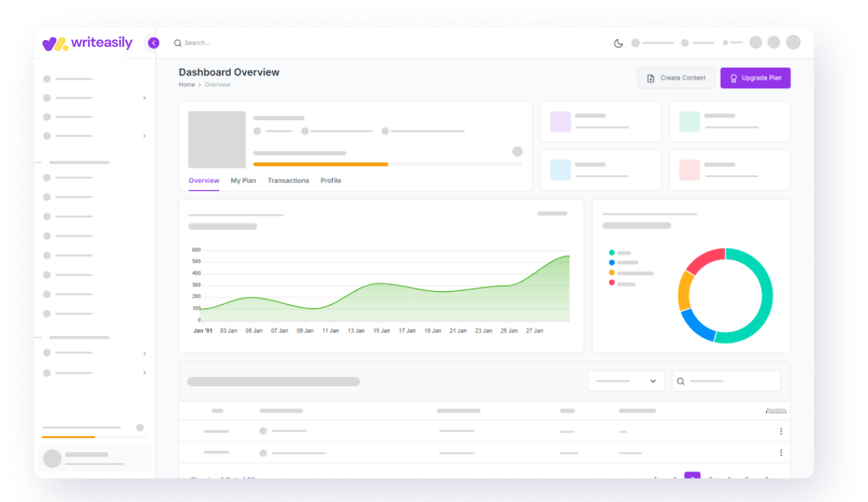Go to Home breadcrumb link
Image resolution: width=868 pixels, height=502 pixels.
pos(186,85)
